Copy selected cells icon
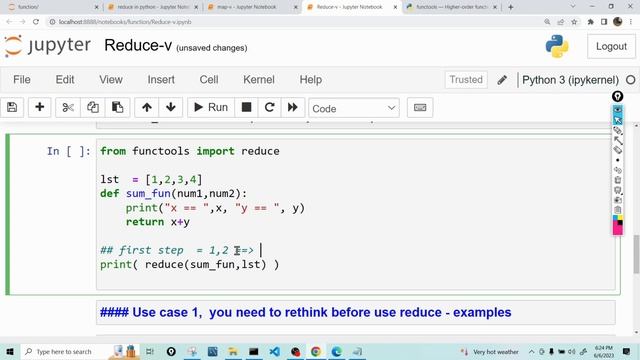Viewport: 640px width, 360px height. coord(93,107)
